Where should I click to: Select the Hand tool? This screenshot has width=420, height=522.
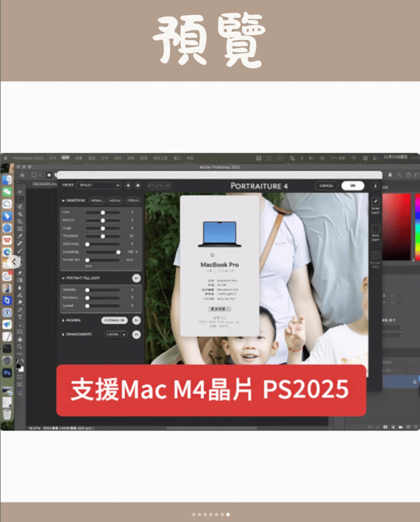tap(20, 339)
